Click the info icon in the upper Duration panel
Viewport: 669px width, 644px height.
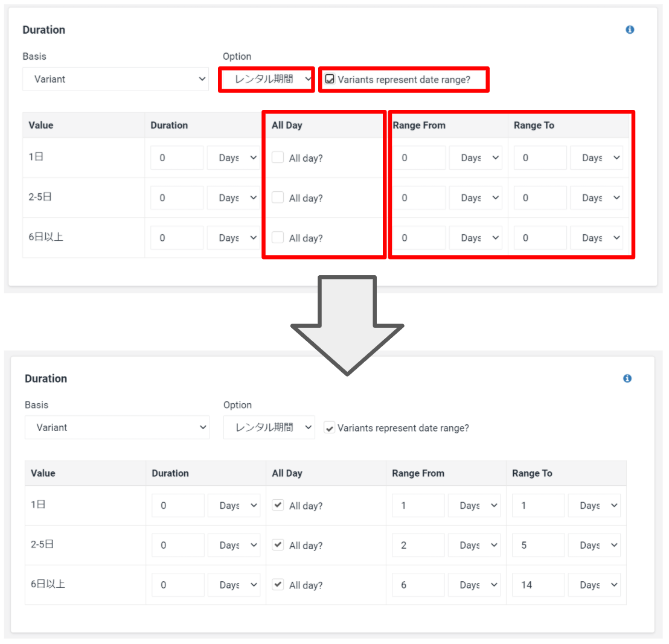pos(630,30)
